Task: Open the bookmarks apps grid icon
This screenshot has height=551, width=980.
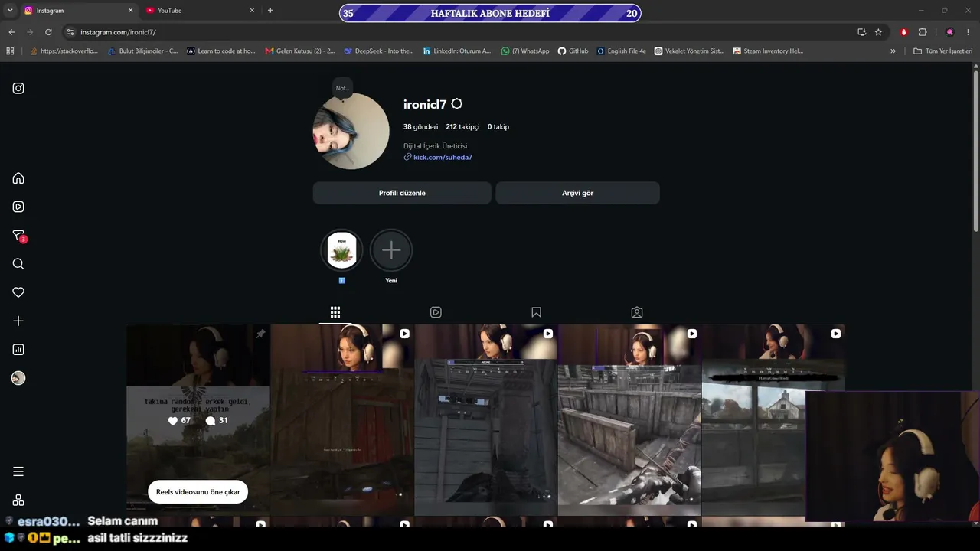Action: (10, 51)
